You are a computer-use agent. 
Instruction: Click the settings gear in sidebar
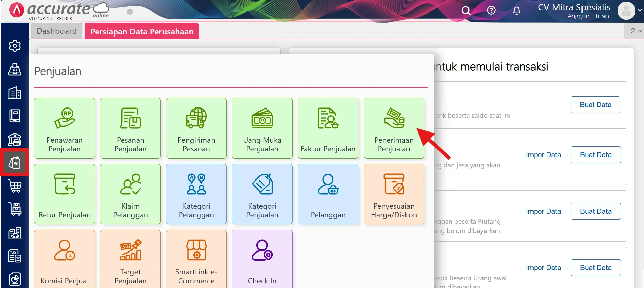pos(15,46)
